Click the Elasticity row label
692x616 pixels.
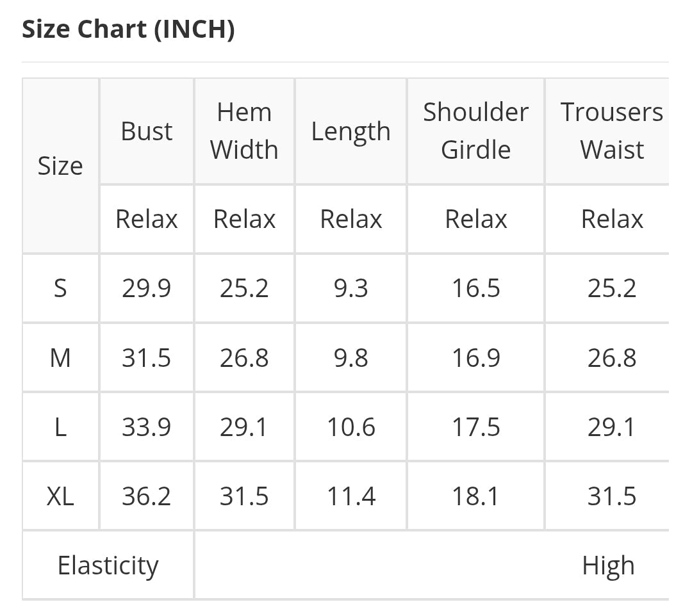pos(108,566)
